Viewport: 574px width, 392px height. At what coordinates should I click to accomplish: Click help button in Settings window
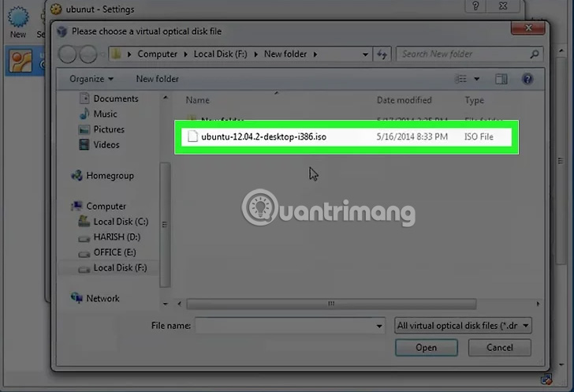pyautogui.click(x=475, y=6)
